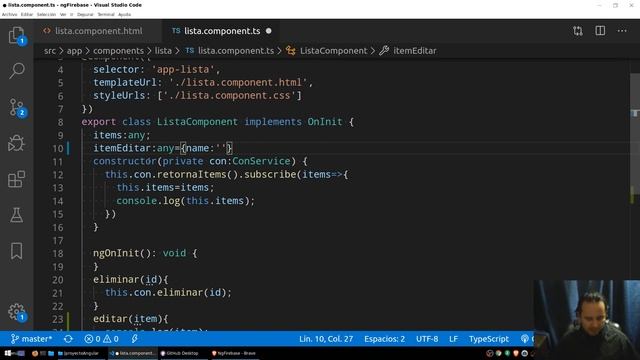The width and height of the screenshot is (640, 360).
Task: Click unsaved dot on lista.component.ts tab
Action: click(269, 31)
